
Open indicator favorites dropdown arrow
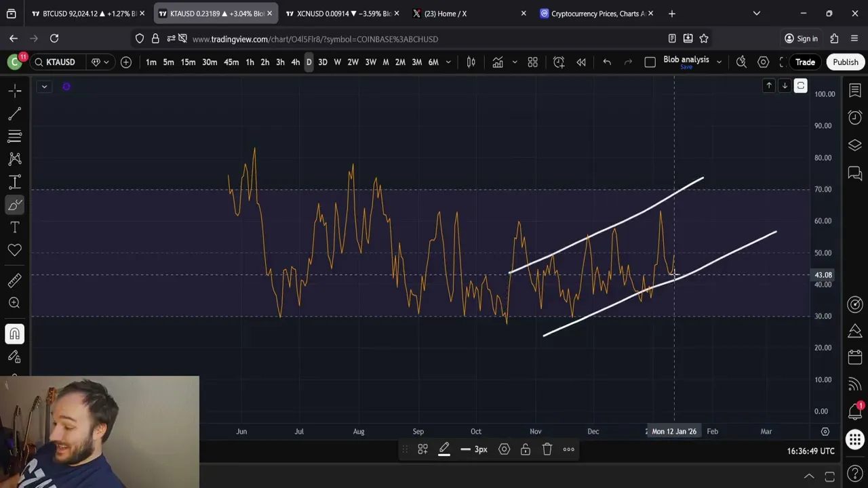[x=514, y=62]
